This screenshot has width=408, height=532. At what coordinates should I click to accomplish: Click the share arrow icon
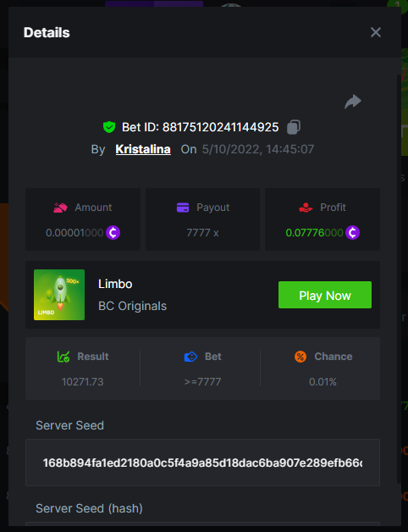point(353,102)
